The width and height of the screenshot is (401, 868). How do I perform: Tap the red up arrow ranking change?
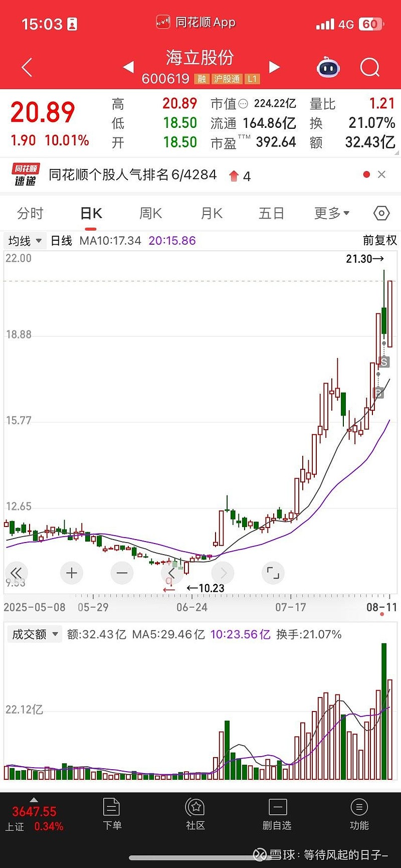(234, 176)
